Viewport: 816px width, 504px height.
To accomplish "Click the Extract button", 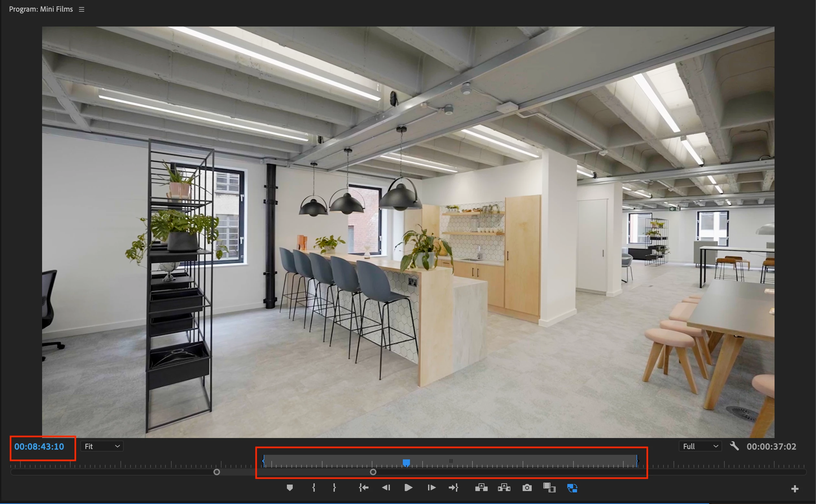I will click(x=504, y=488).
